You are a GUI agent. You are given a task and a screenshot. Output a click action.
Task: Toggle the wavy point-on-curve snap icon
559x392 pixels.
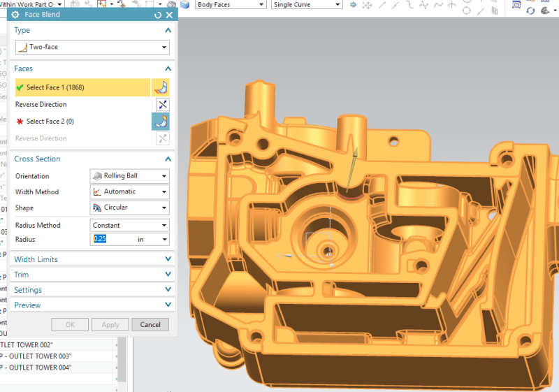(438, 5)
